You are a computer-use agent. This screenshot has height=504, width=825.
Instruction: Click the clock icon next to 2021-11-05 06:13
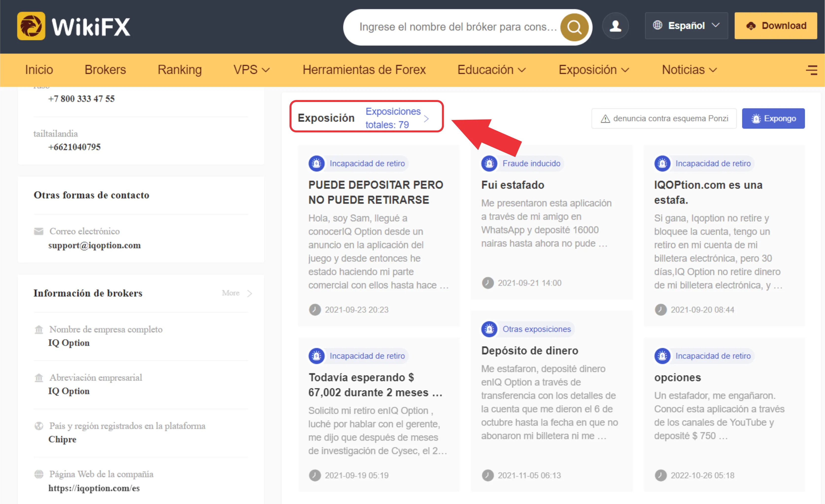[487, 475]
